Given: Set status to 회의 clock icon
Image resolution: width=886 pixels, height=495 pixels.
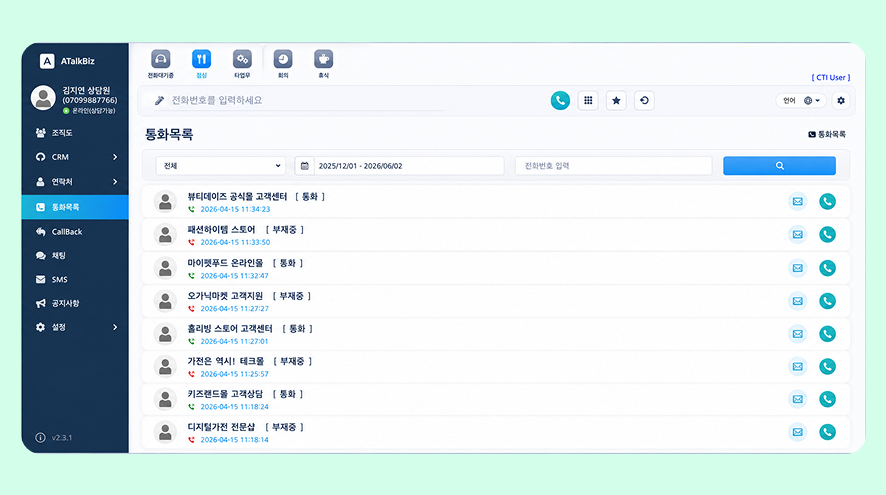Looking at the screenshot, I should pos(283,59).
